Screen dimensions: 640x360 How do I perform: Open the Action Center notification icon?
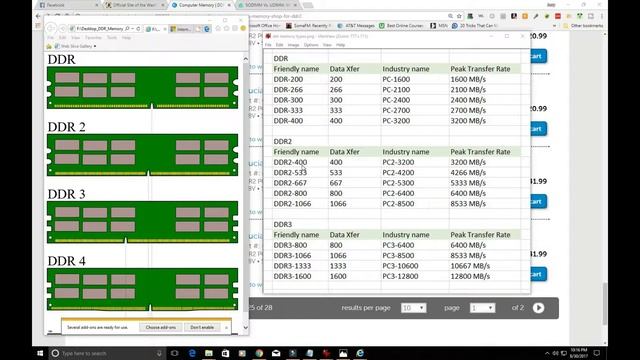tap(597, 353)
